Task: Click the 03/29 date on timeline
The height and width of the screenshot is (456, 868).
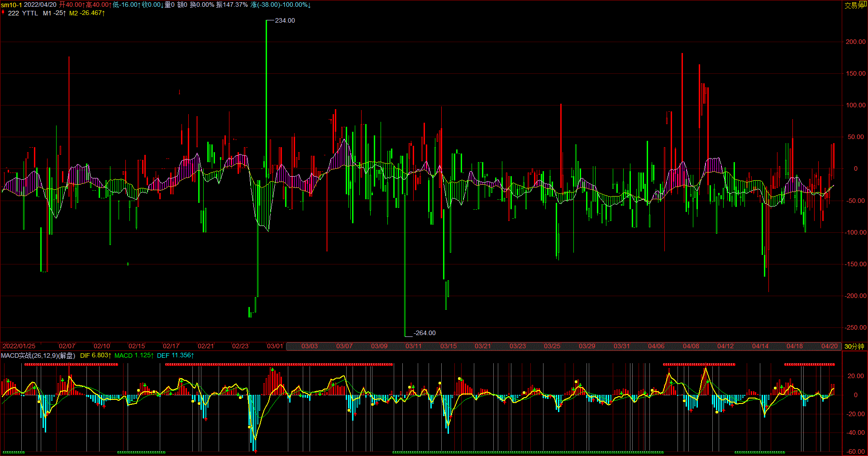Action: pos(587,346)
